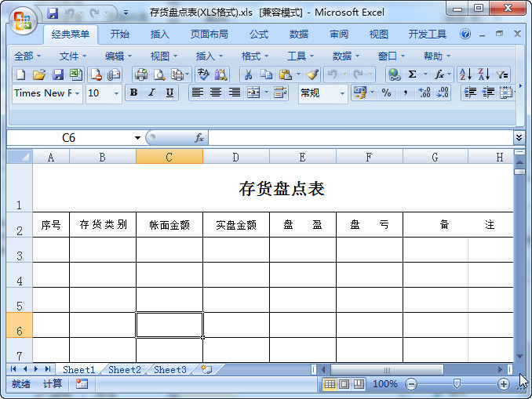This screenshot has width=532, height=399.
Task: Toggle italic formatting
Action: 151,92
